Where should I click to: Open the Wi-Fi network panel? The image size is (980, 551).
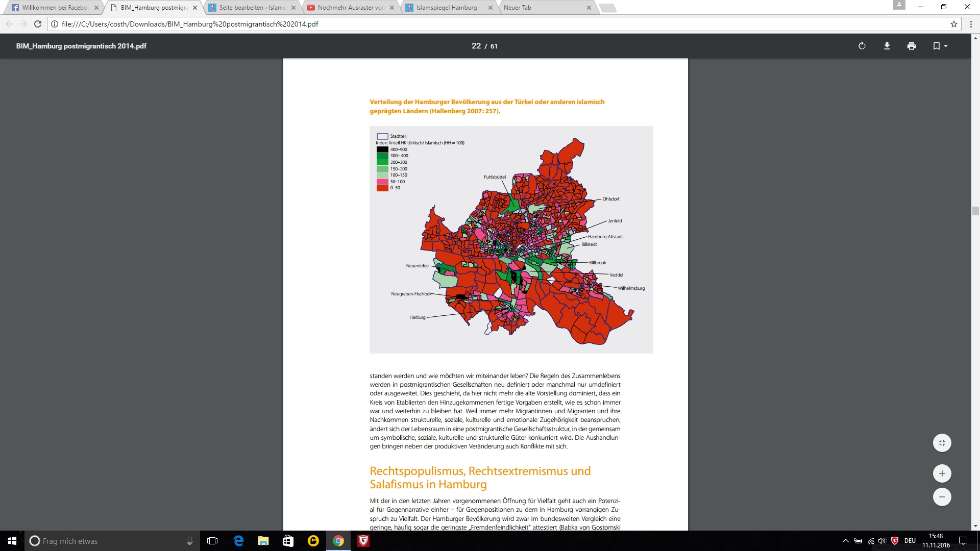[x=870, y=541]
